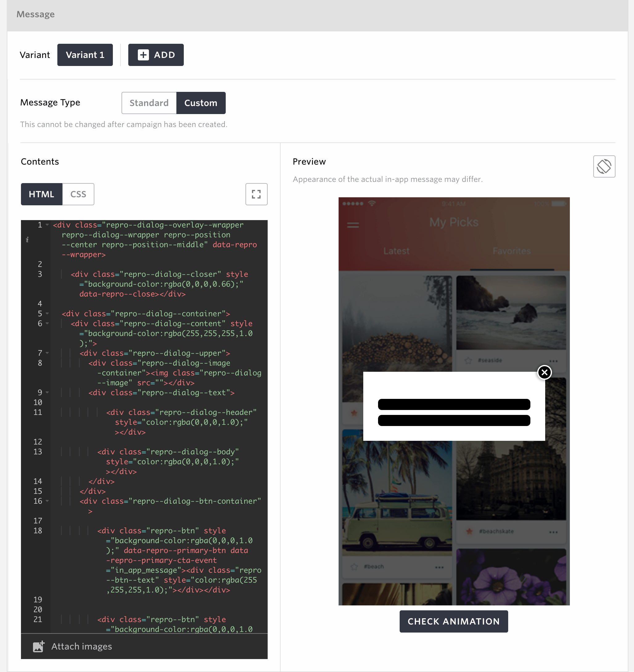Expand the code editor to fullscreen
The width and height of the screenshot is (634, 672).
(256, 194)
